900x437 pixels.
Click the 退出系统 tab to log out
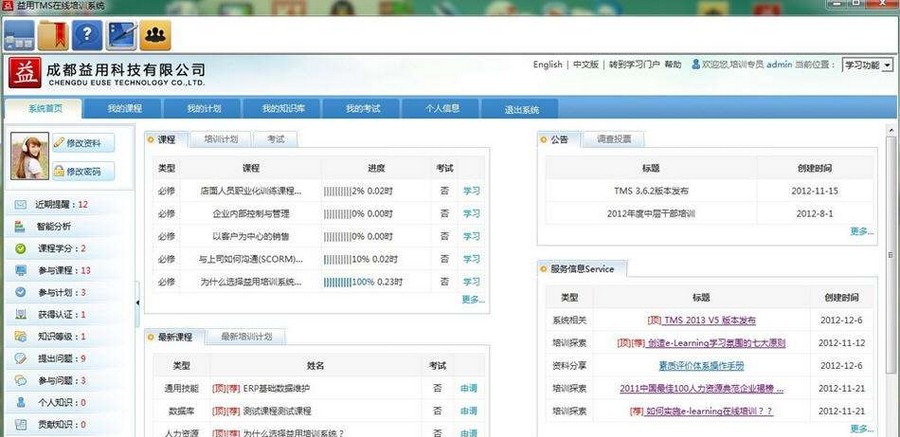tap(521, 109)
